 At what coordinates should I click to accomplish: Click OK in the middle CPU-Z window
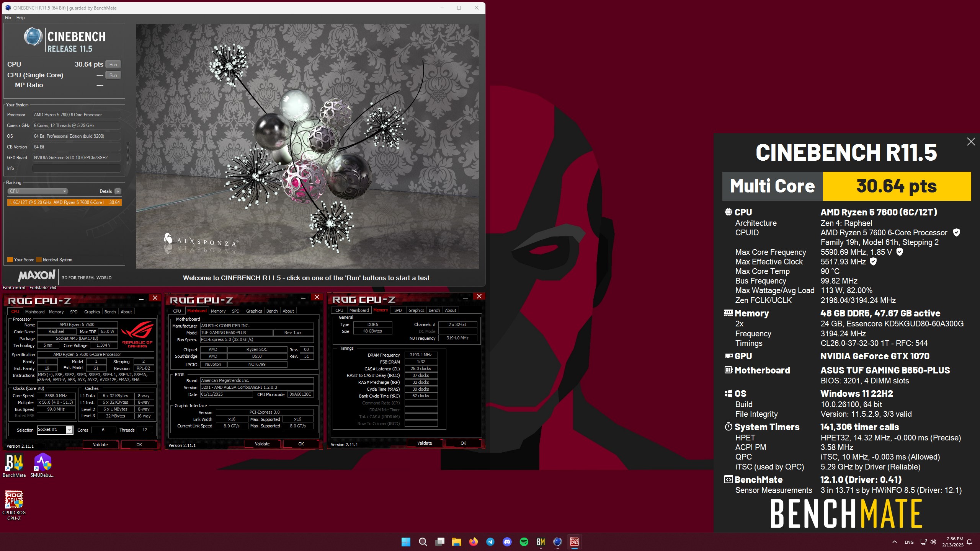[301, 444]
